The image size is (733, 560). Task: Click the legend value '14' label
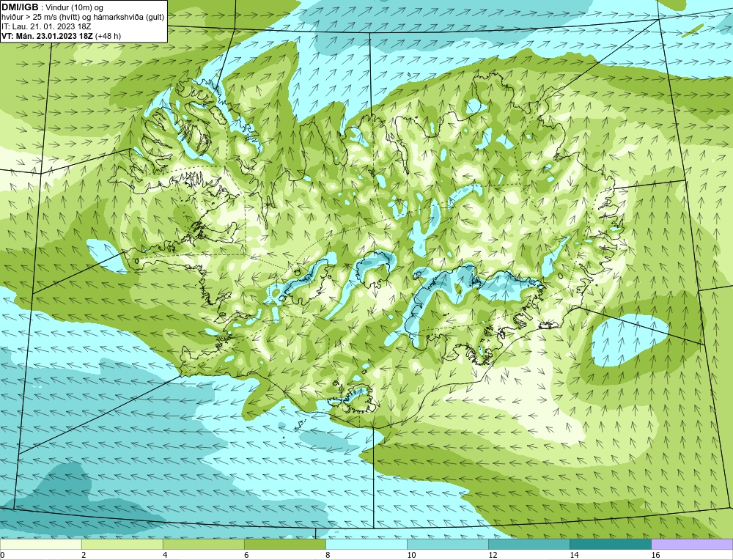pyautogui.click(x=574, y=555)
